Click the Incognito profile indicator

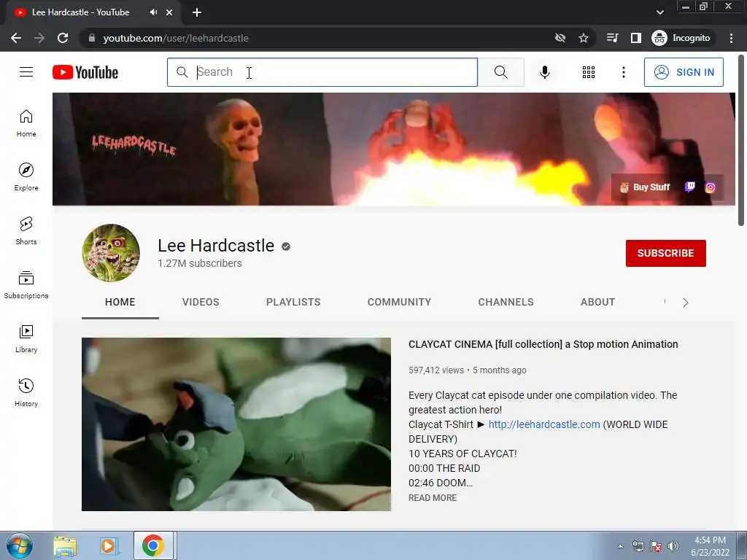[x=681, y=38]
